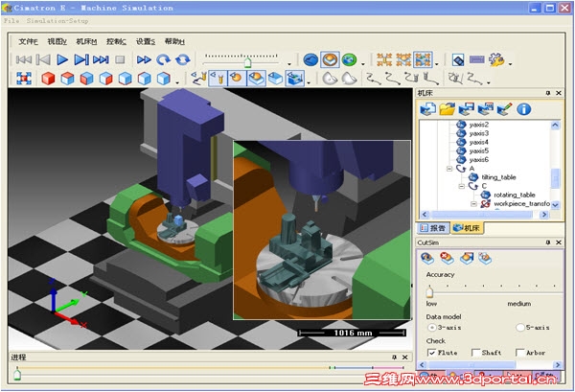Collapse the A axis tree node
The height and width of the screenshot is (392, 575).
(449, 169)
